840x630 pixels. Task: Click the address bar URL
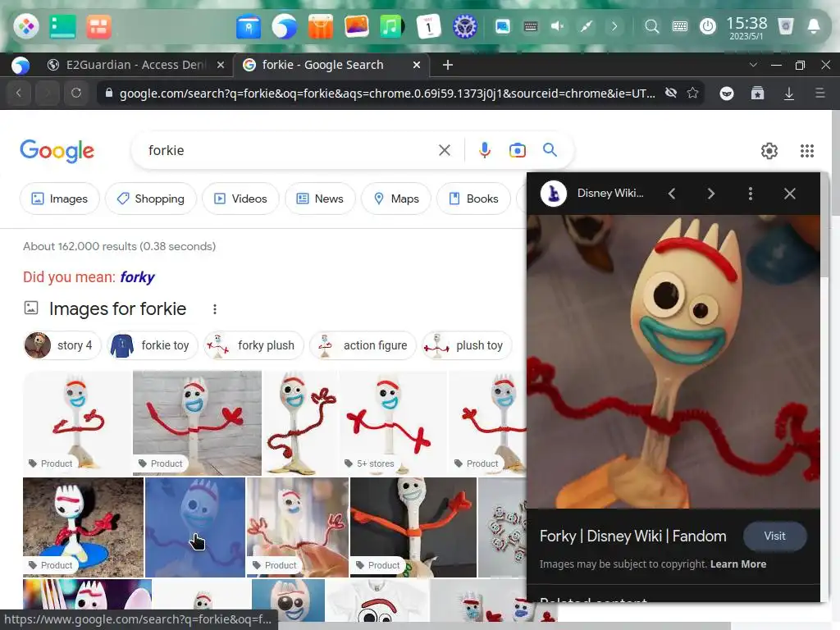(x=387, y=94)
